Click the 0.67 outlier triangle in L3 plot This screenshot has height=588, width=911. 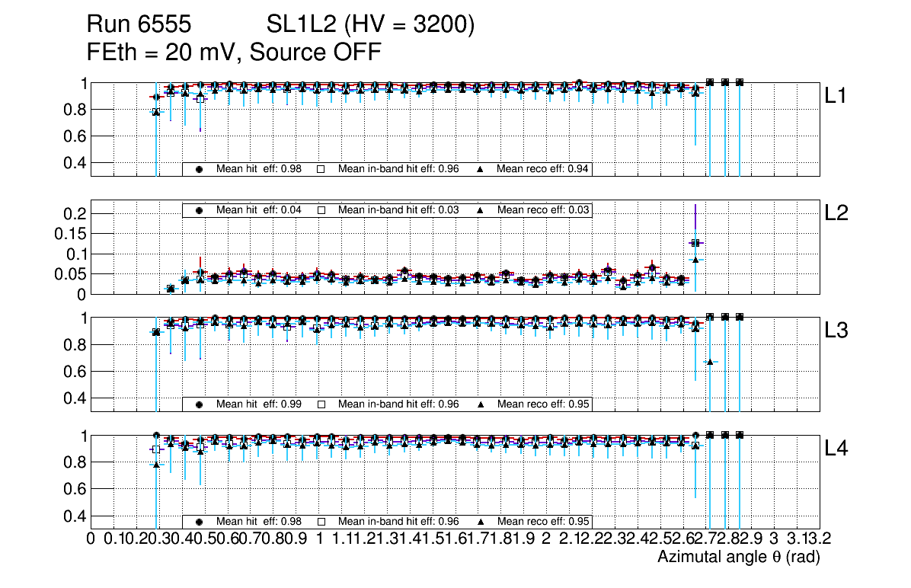click(x=710, y=361)
